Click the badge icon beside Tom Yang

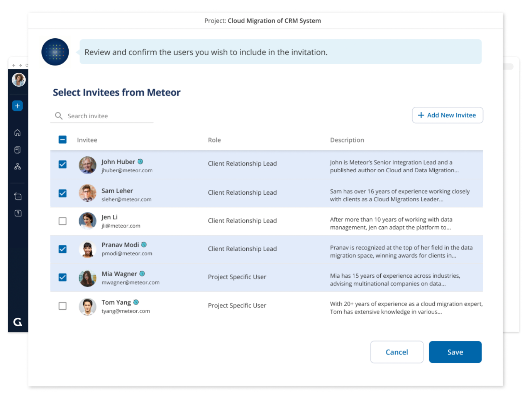[x=136, y=302]
